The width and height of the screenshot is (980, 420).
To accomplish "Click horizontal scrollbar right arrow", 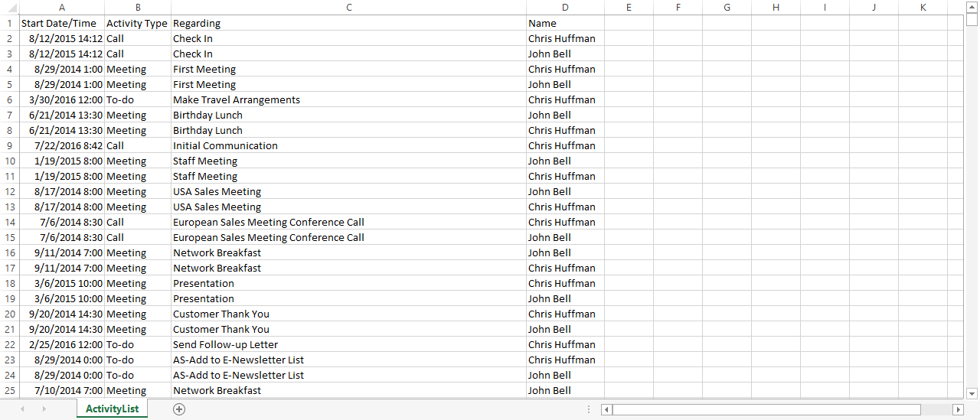I will pyautogui.click(x=957, y=409).
